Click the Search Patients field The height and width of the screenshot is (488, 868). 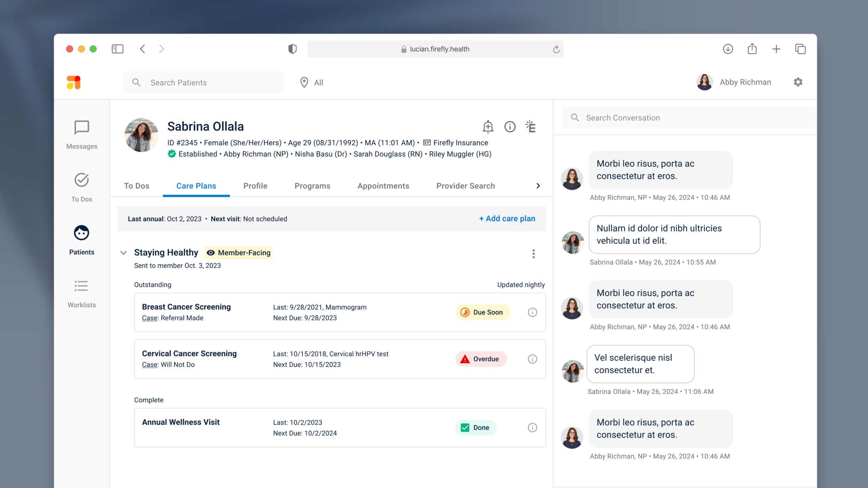coord(203,83)
